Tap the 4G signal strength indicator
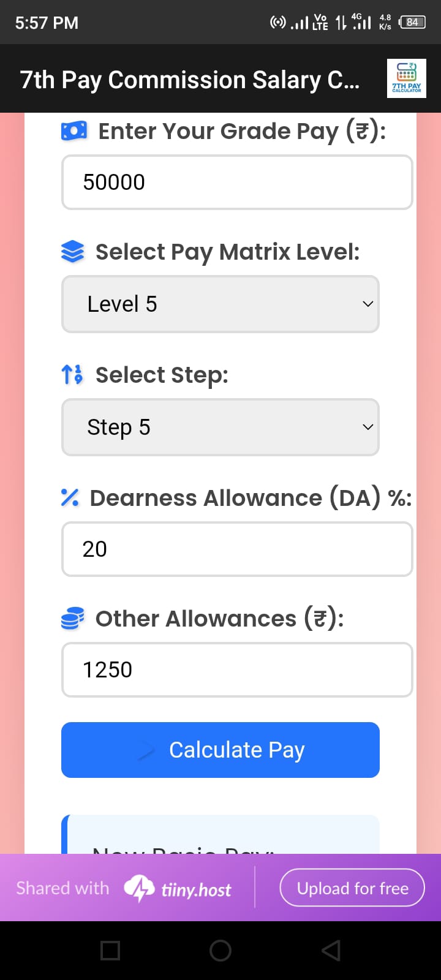The height and width of the screenshot is (980, 441). [361, 22]
